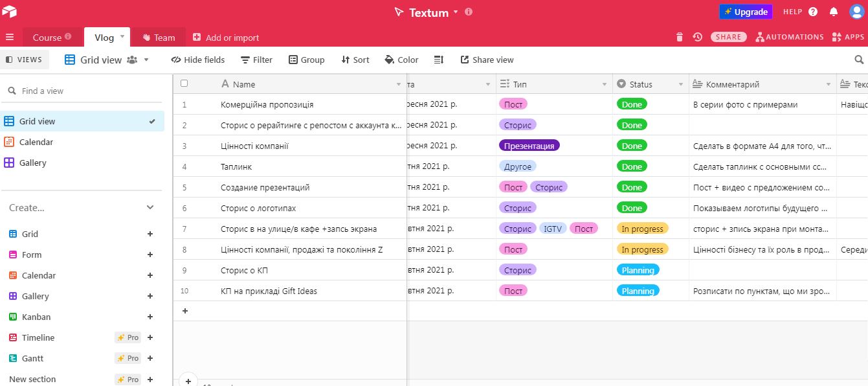Add a new Grid view plus
Screen dimensions: 868x386
[150, 234]
